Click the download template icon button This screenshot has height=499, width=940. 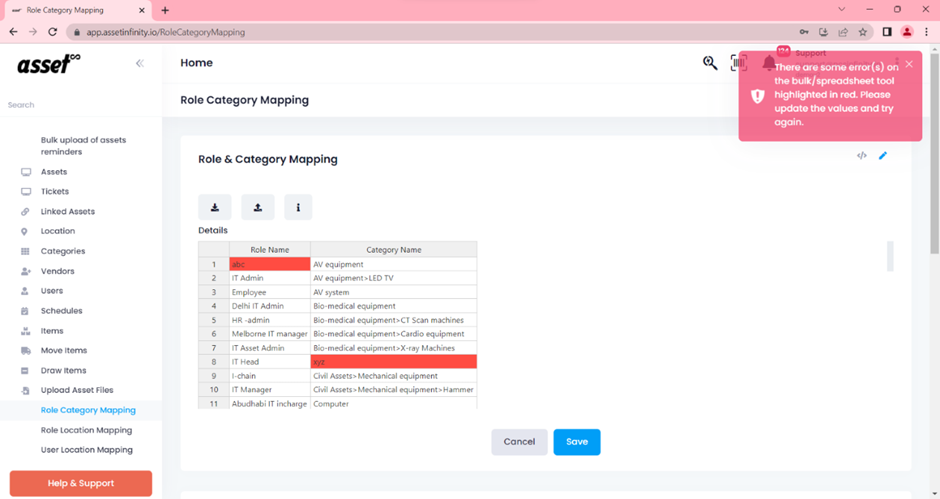(x=215, y=207)
